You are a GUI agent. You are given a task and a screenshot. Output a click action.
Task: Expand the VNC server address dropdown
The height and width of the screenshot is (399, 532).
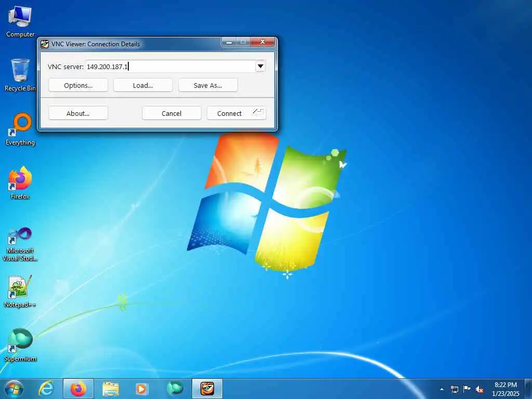[x=260, y=66]
